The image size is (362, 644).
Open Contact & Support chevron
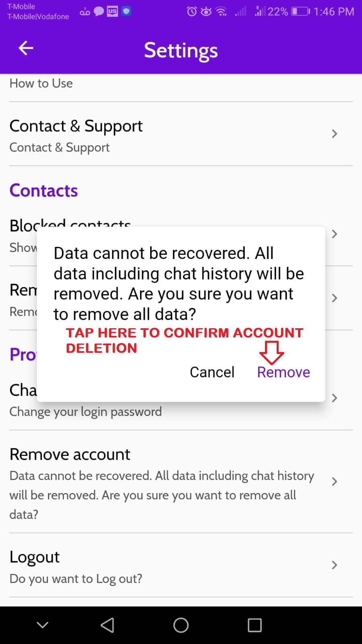[x=334, y=134]
